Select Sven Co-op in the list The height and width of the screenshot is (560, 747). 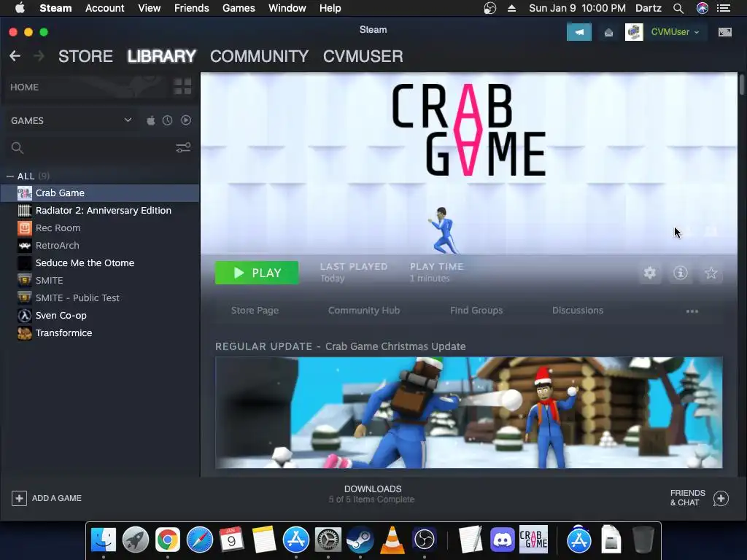click(101, 315)
